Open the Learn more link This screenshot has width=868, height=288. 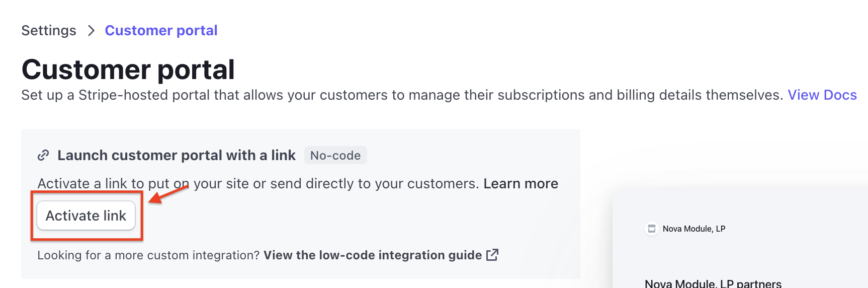coord(520,183)
